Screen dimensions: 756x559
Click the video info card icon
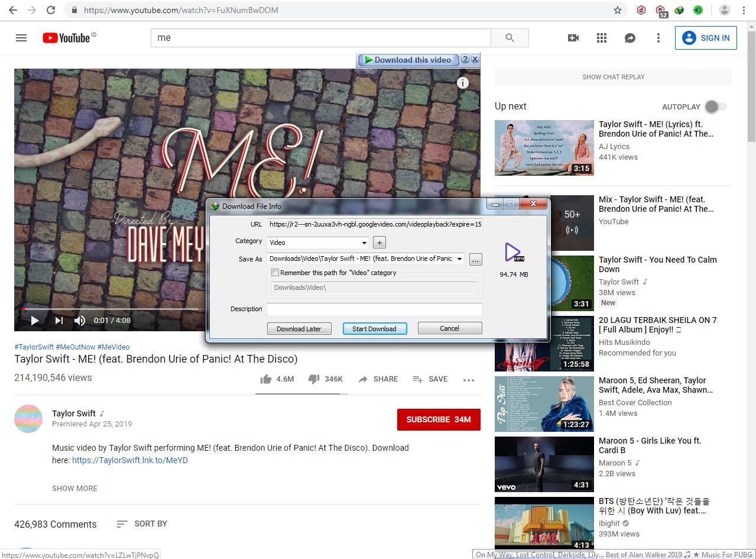[463, 83]
